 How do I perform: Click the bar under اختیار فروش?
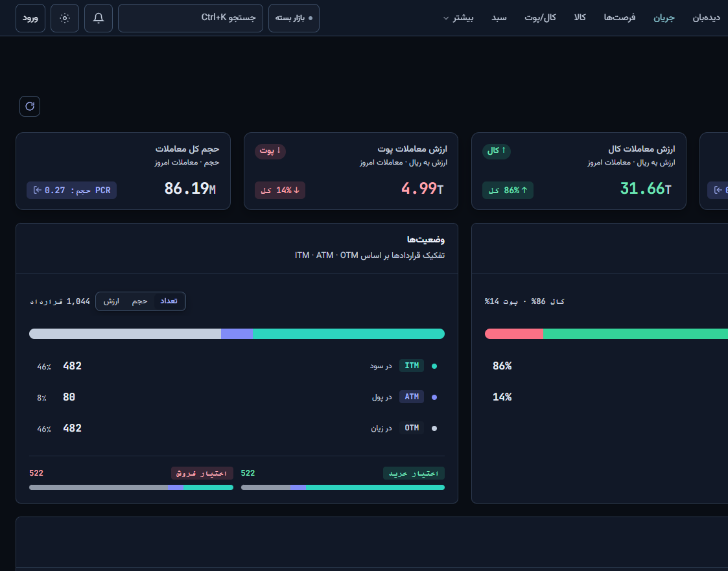tap(131, 487)
